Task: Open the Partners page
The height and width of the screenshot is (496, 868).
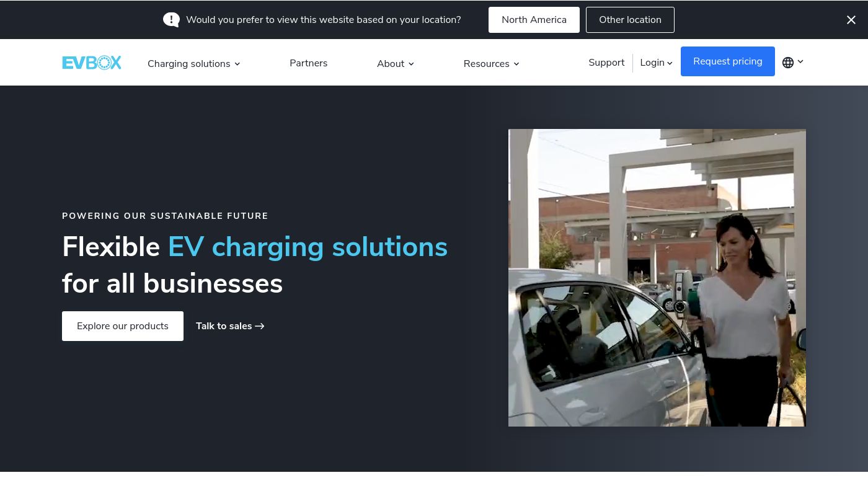Action: [x=308, y=63]
